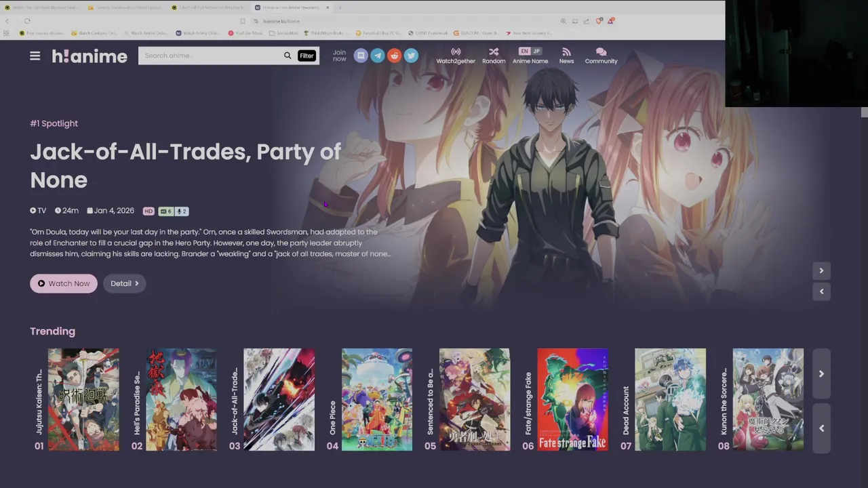Open Watch Cartoons Online bookmark
The image size is (868, 488).
[94, 33]
